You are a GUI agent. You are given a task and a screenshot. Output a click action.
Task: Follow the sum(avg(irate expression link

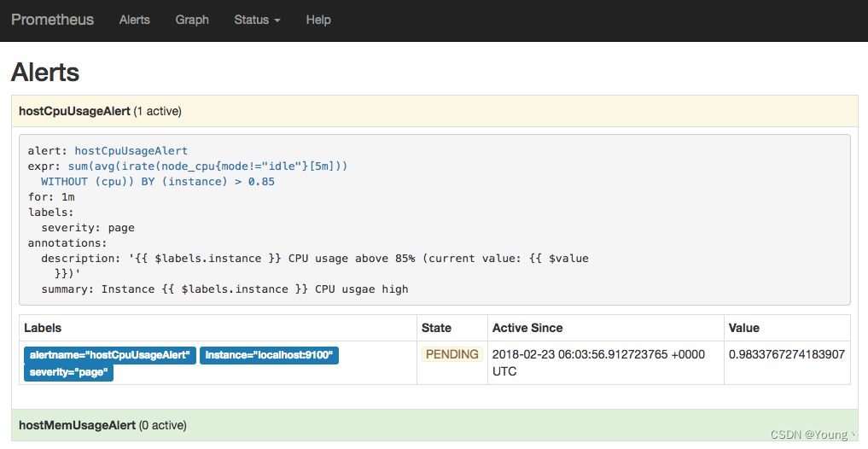point(207,166)
